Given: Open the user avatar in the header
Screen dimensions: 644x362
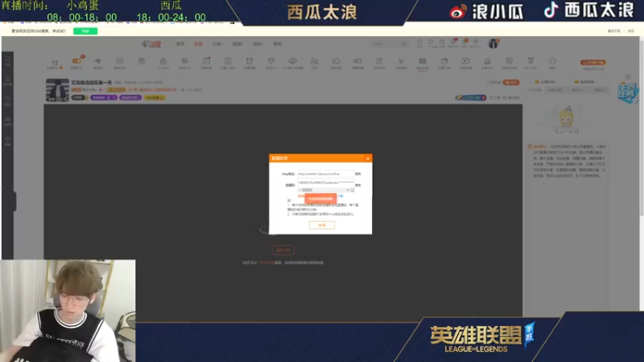Looking at the screenshot, I should pyautogui.click(x=493, y=43).
